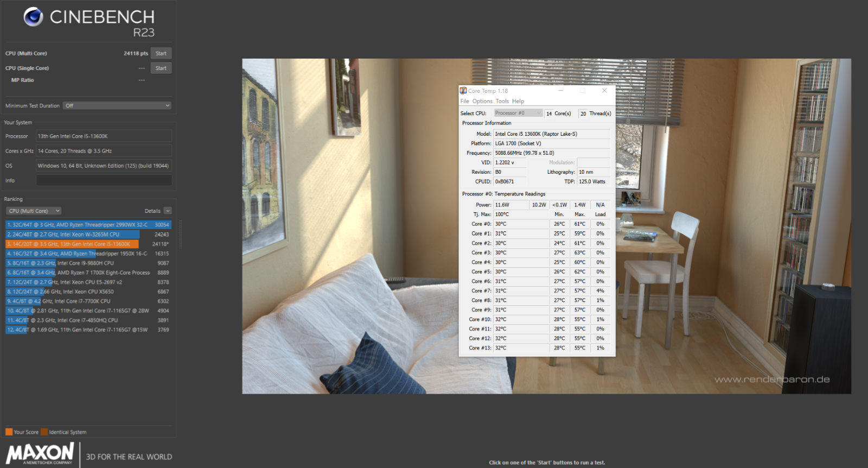Click the Core #0 temperature reading

pyautogui.click(x=521, y=224)
